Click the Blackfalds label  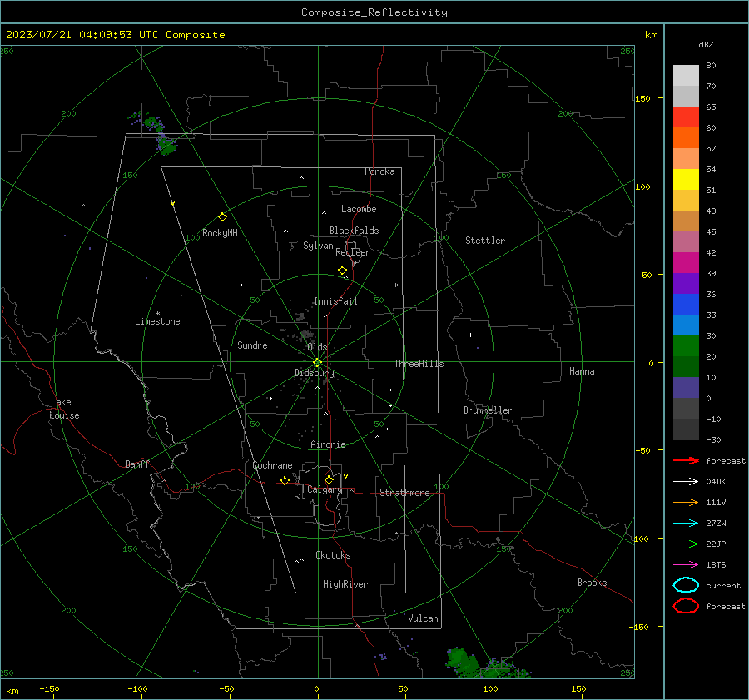[x=354, y=231]
